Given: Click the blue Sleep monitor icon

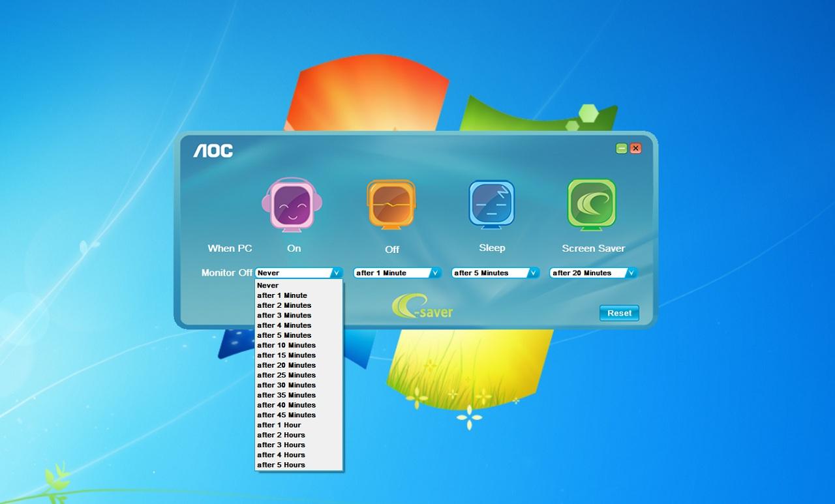Looking at the screenshot, I should click(x=491, y=205).
